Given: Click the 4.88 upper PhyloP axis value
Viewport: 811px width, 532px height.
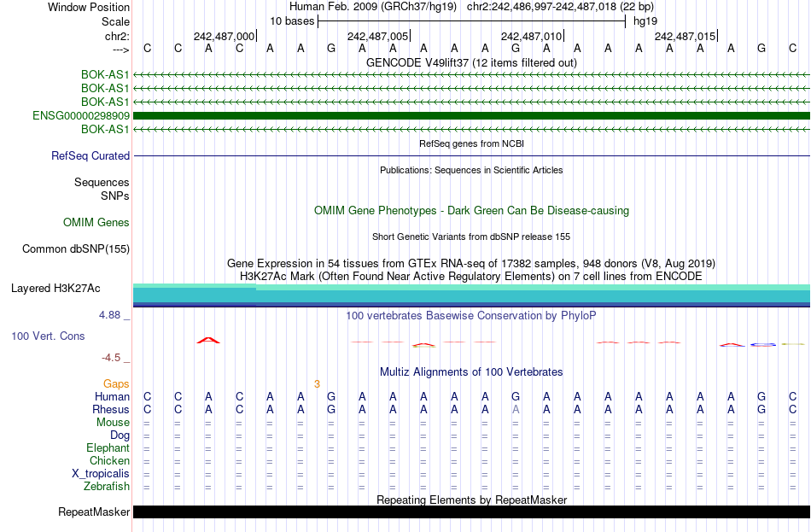Looking at the screenshot, I should click(x=109, y=314).
